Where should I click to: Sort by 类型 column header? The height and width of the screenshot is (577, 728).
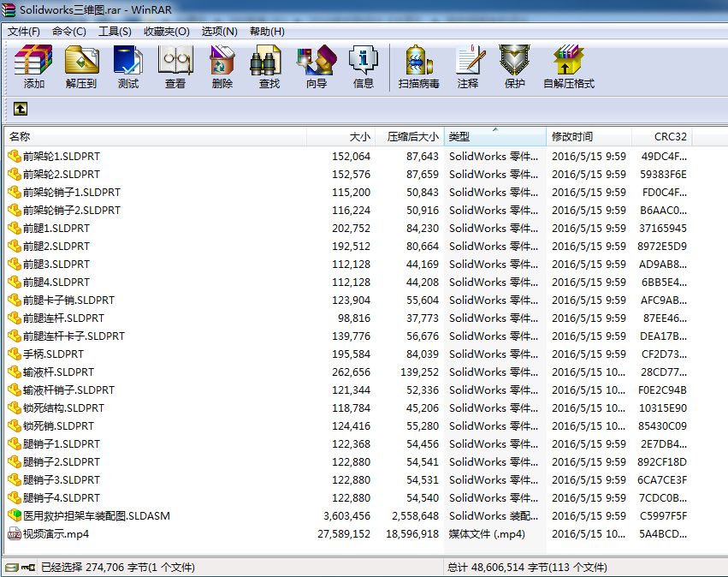495,137
